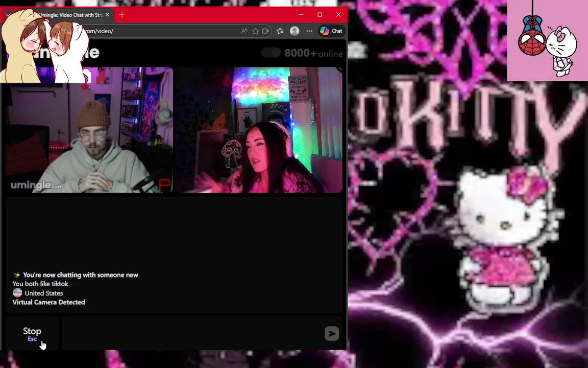Minimize the browser window
This screenshot has height=368, width=588.
pyautogui.click(x=301, y=15)
